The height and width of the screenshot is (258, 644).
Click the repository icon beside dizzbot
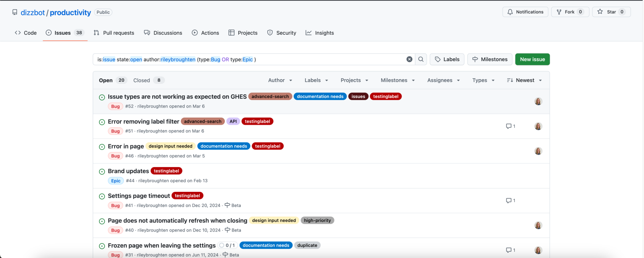15,12
